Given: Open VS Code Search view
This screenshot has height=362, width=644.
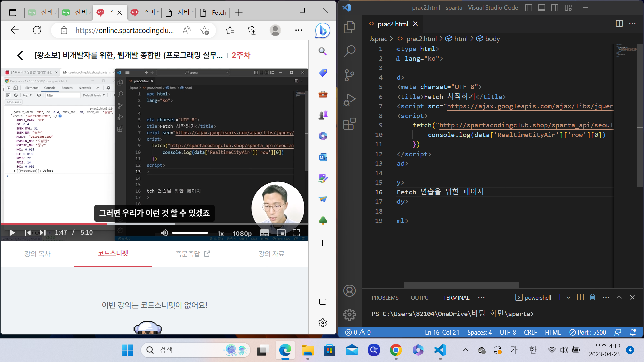Looking at the screenshot, I should pyautogui.click(x=350, y=51).
